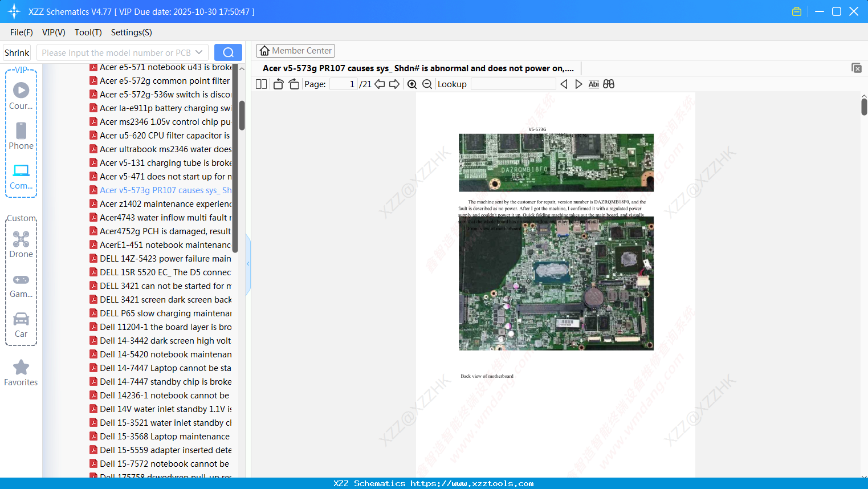Open 'Acer la-e911p battery charging' file
Screen dimensions: 868x489
click(160, 108)
